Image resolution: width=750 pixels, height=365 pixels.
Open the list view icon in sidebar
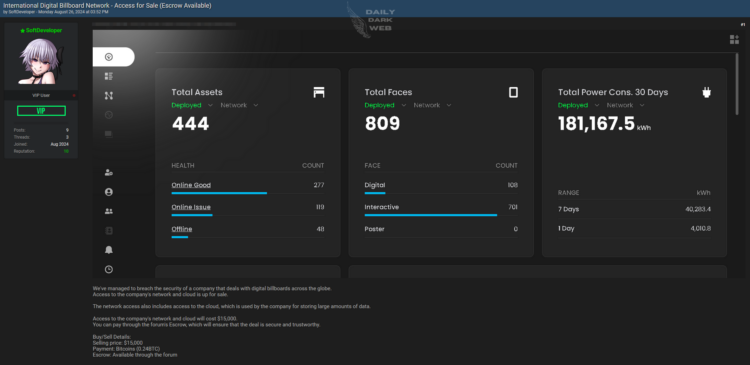[x=109, y=76]
